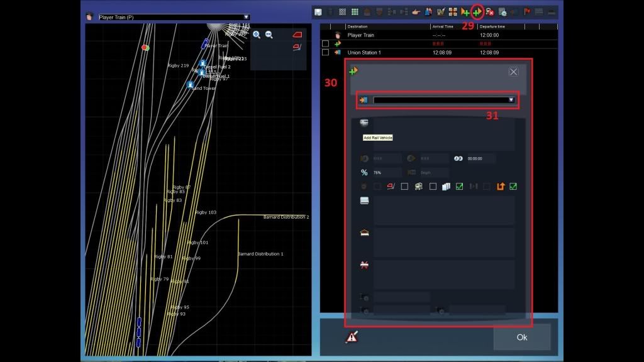Click the green plus with orange arrow toolbar icon
Screen dimensions: 644x362
coord(477,13)
